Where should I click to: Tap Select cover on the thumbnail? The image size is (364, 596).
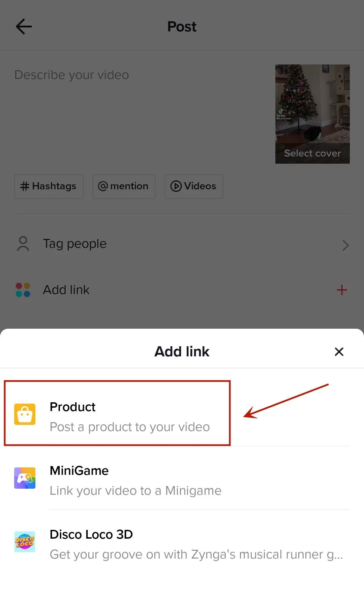click(x=312, y=154)
